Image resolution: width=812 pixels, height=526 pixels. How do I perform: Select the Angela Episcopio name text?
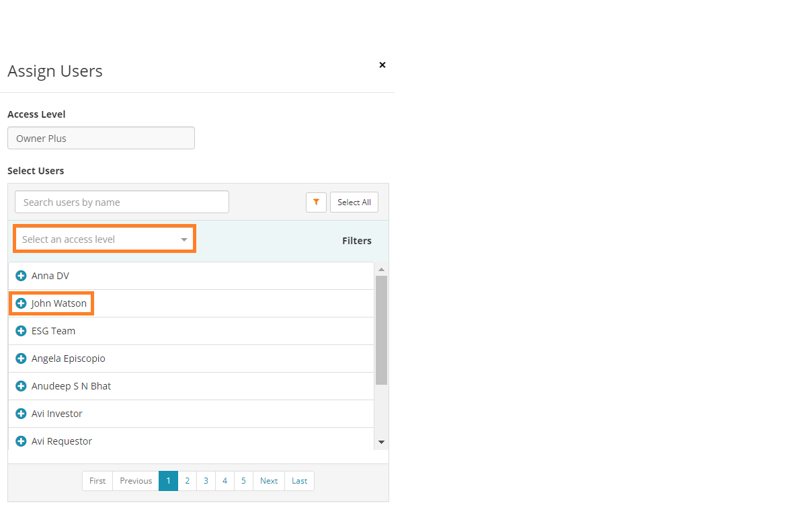click(x=69, y=359)
